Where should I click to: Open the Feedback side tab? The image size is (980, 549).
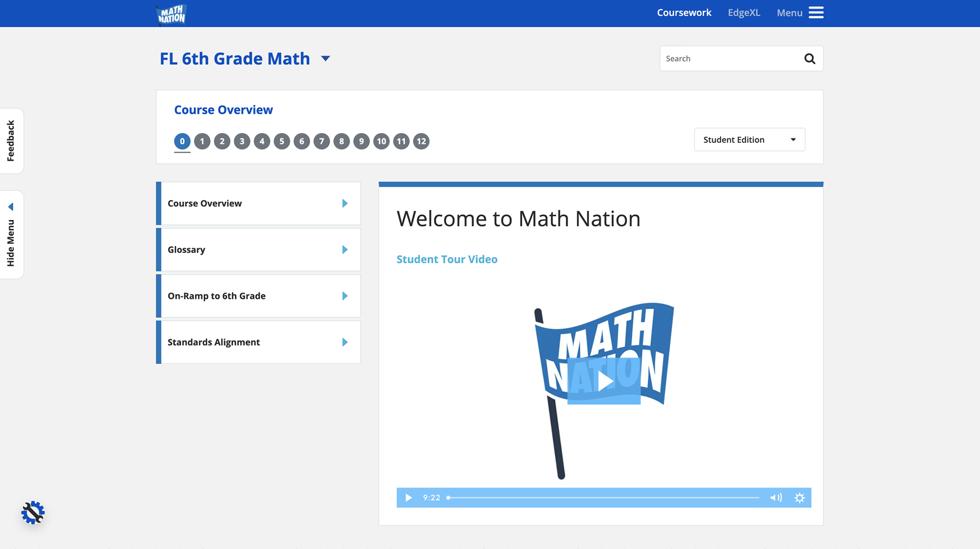pos(11,141)
